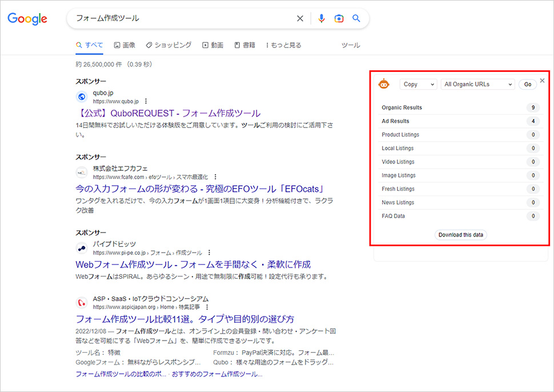The height and width of the screenshot is (392, 554).
Task: Click the orange robot extension icon
Action: (384, 84)
